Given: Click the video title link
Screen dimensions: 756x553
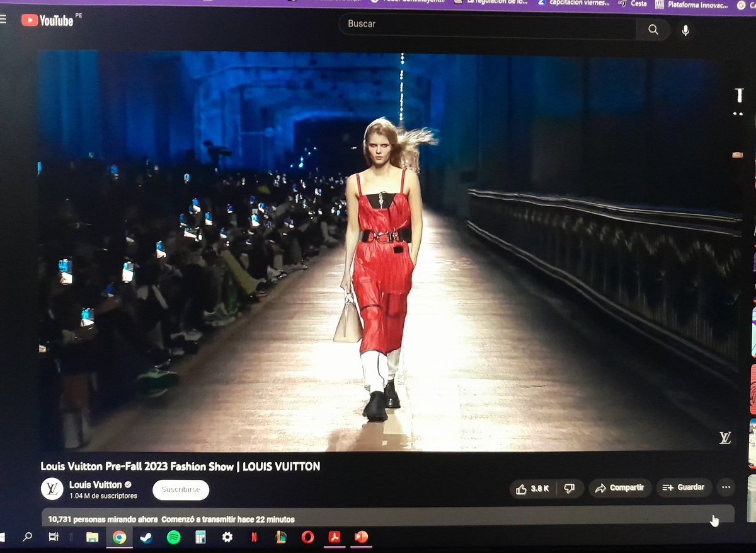Looking at the screenshot, I should [180, 467].
